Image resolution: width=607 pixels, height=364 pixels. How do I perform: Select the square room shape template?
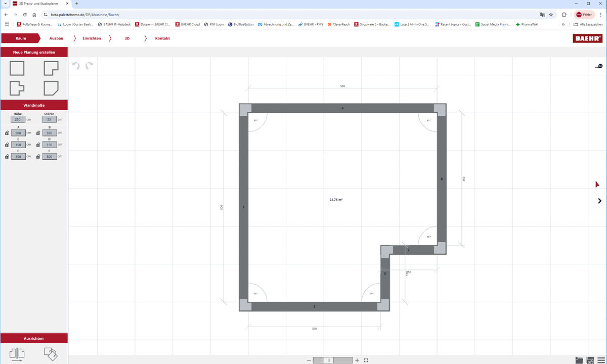tap(17, 68)
